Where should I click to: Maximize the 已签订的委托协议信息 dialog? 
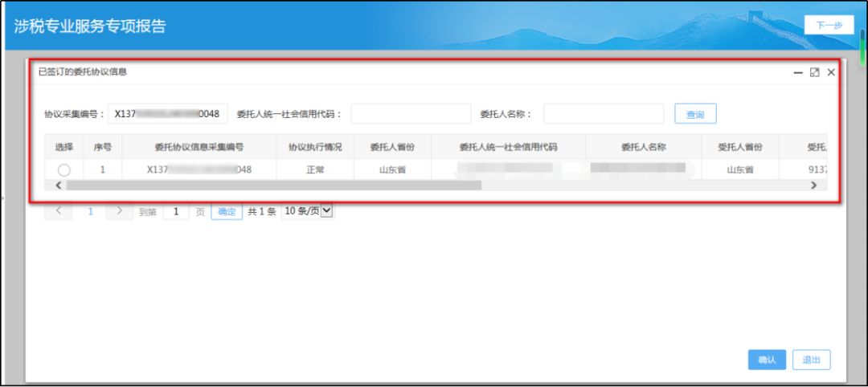coord(814,72)
